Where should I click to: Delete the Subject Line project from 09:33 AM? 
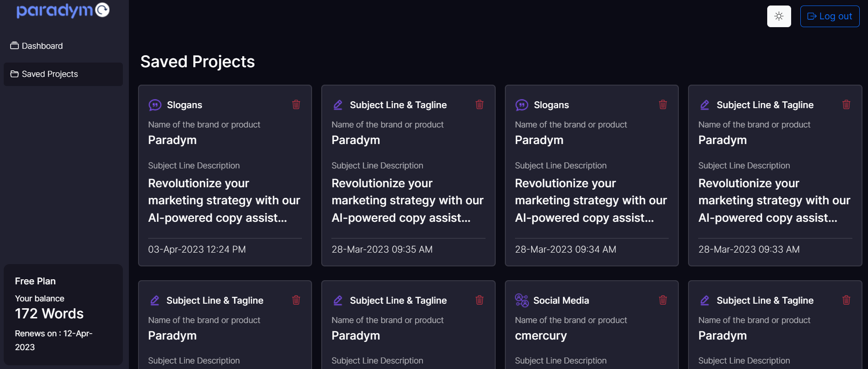coord(846,105)
